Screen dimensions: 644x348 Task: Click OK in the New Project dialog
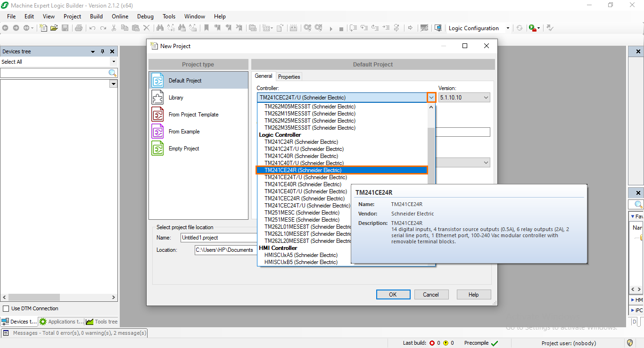[393, 294]
